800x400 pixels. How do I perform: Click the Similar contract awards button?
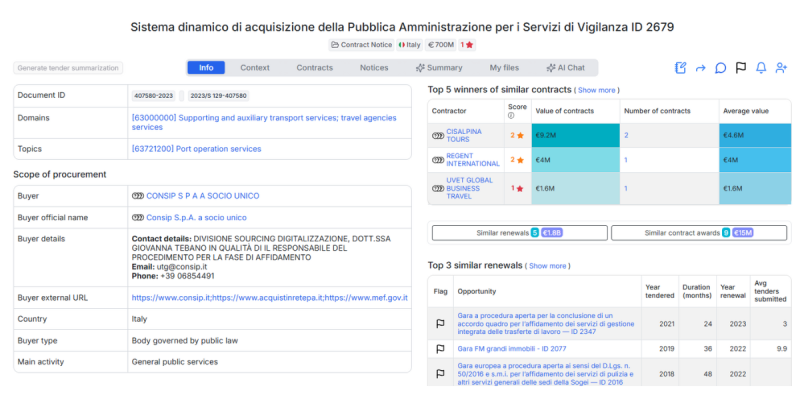(x=698, y=233)
